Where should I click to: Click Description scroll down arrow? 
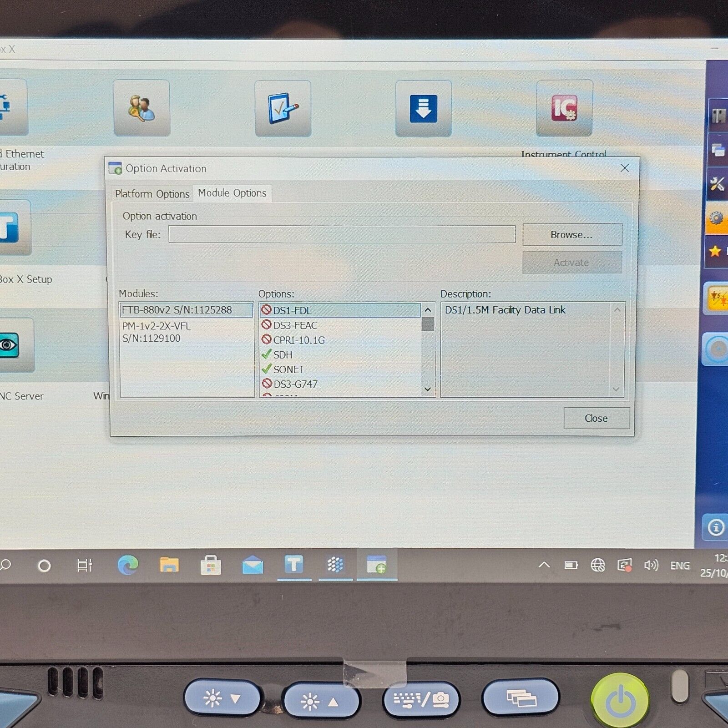point(616,389)
